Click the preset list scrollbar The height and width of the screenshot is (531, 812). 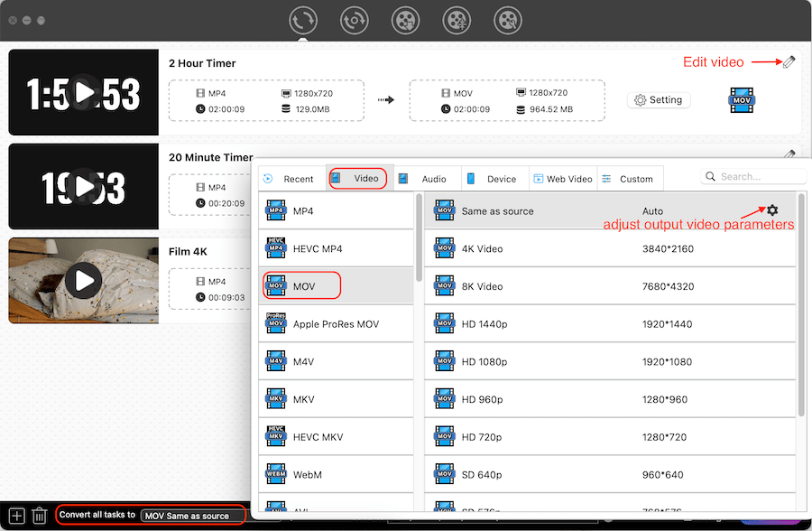(x=802, y=305)
